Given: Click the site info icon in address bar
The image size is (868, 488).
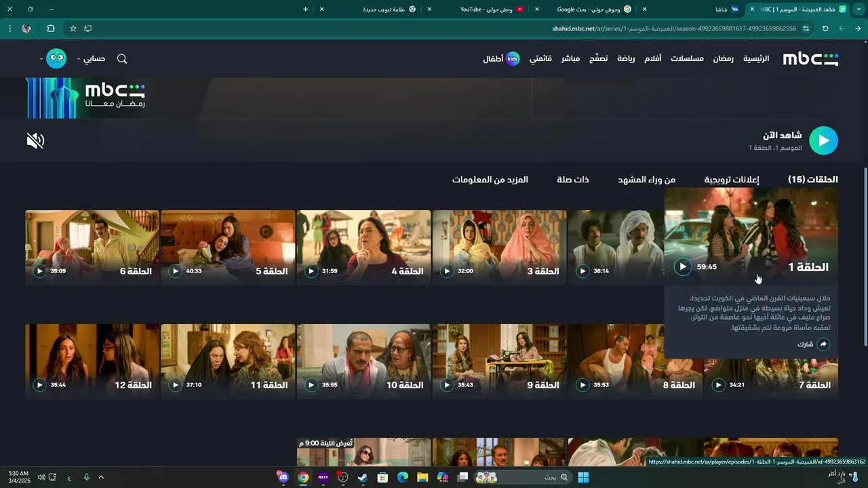Looking at the screenshot, I should 806,28.
